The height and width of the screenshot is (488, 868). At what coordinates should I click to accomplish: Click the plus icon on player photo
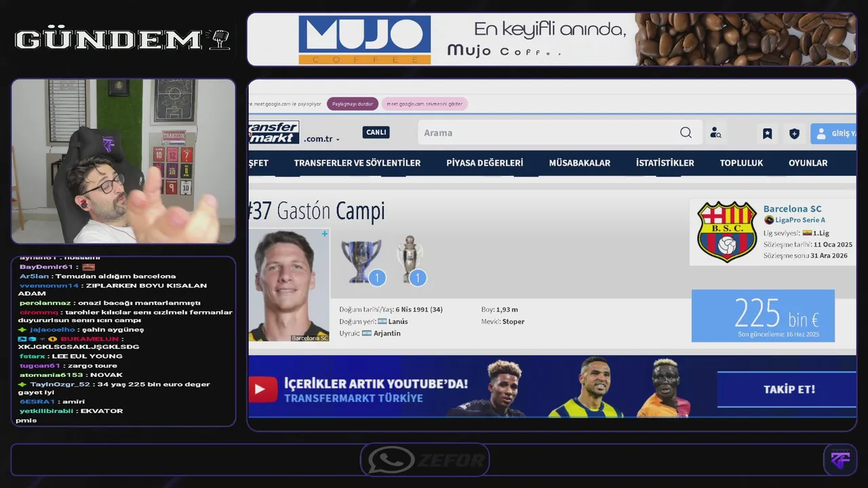324,234
